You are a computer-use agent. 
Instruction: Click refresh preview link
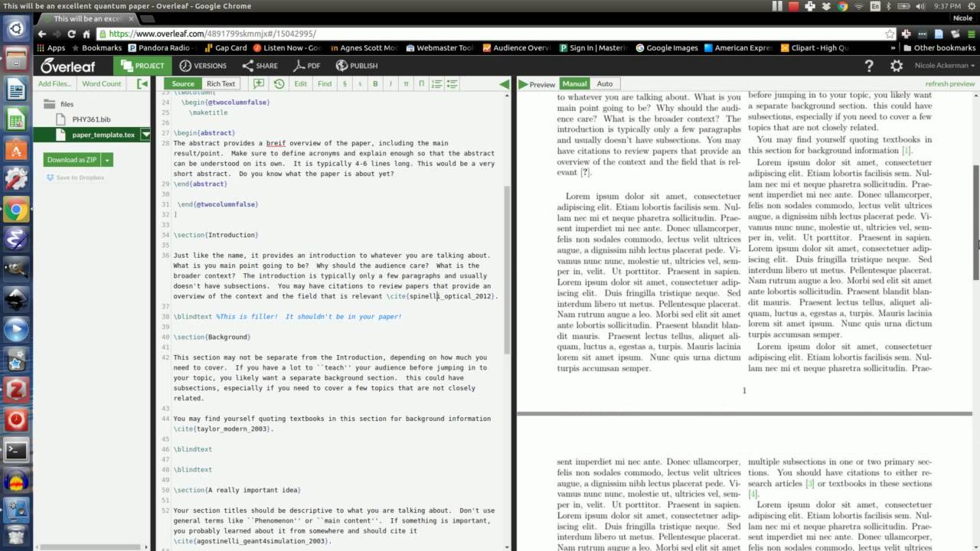pyautogui.click(x=949, y=83)
